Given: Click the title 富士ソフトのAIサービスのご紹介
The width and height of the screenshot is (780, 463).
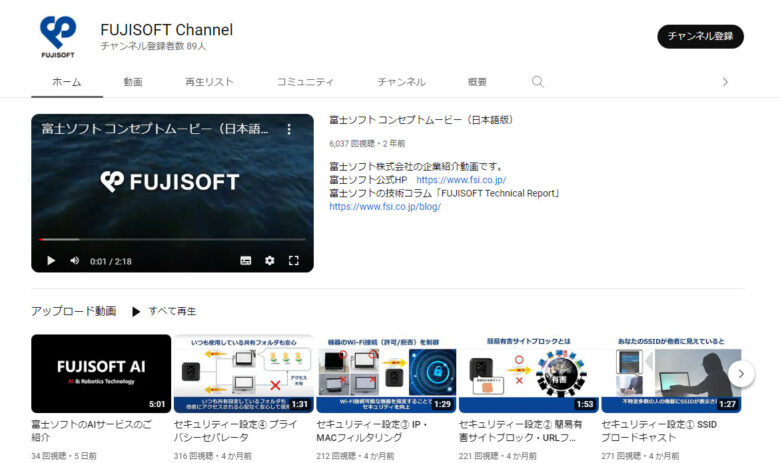Looking at the screenshot, I should point(92,431).
